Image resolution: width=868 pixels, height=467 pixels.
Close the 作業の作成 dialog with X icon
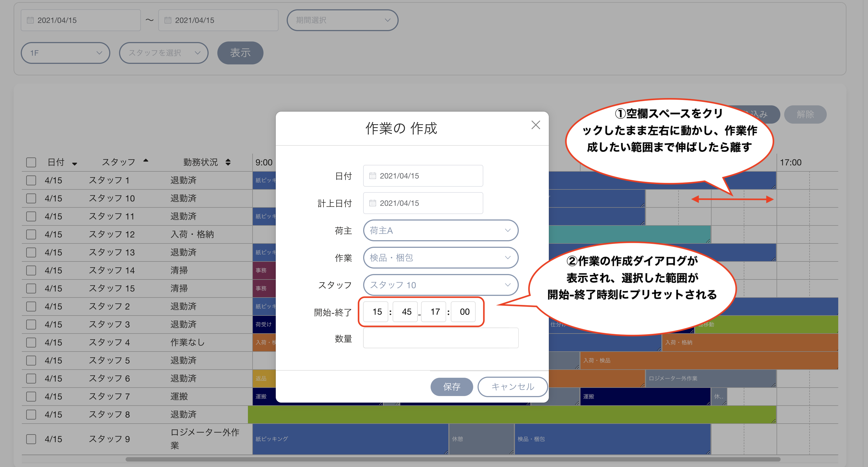[535, 125]
